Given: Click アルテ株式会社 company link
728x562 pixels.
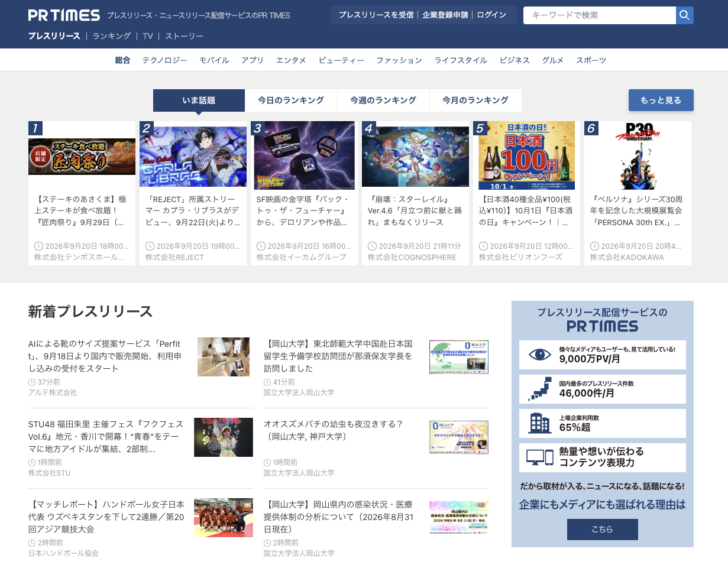Looking at the screenshot, I should [x=53, y=392].
